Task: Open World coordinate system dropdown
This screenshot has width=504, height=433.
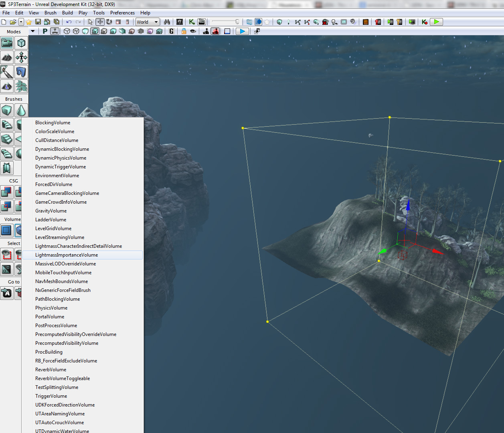Action: tap(147, 22)
